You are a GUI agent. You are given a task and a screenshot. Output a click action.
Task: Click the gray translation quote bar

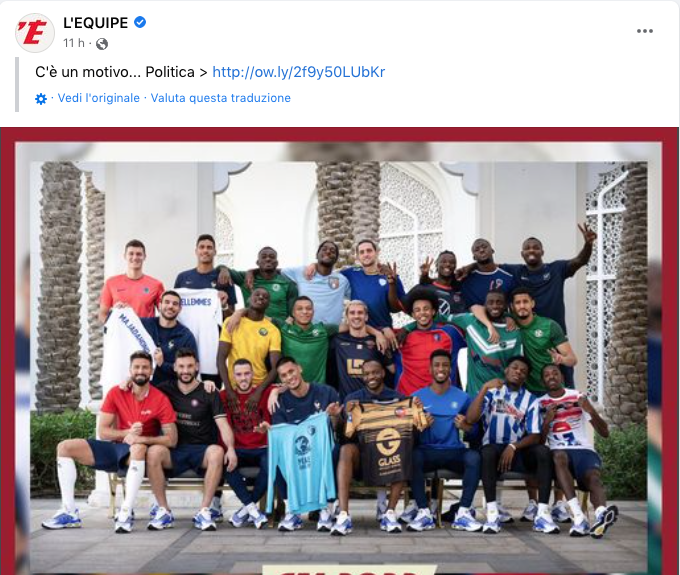point(17,85)
